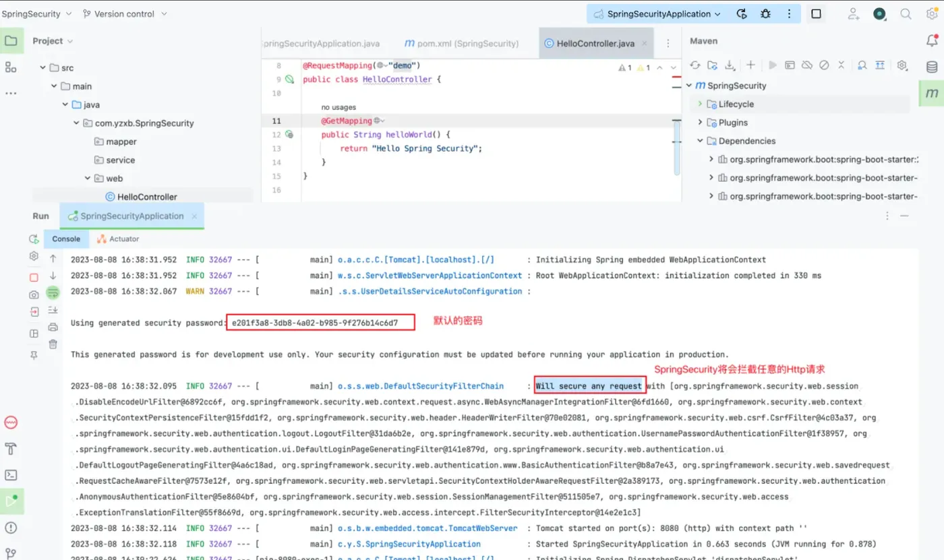Open the Database tool window icon
The image size is (944, 560).
tap(932, 67)
